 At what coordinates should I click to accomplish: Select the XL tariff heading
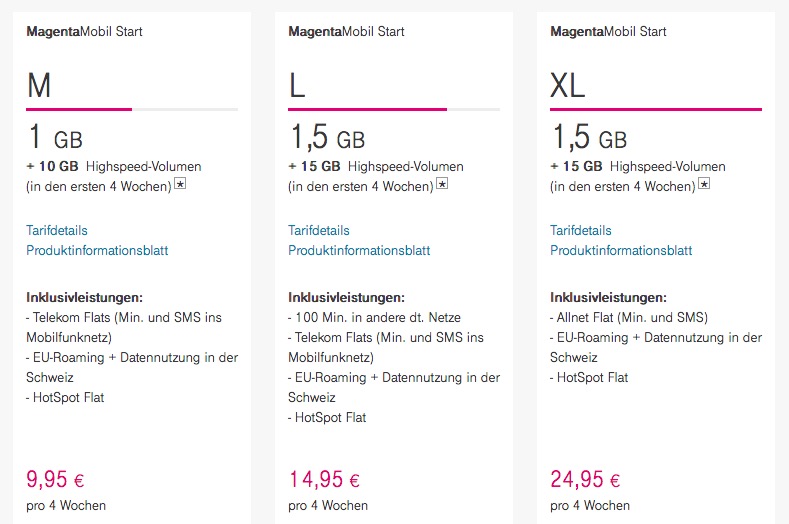tap(568, 87)
